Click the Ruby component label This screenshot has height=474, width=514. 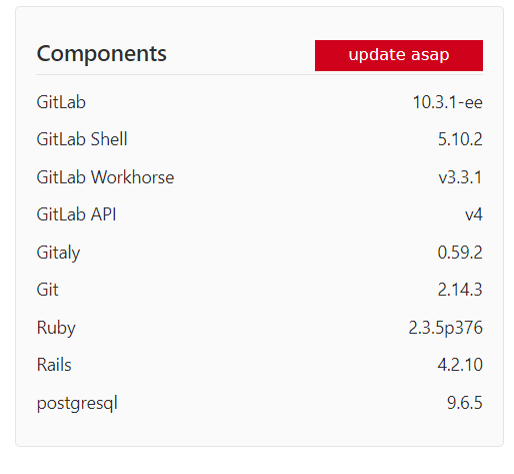click(x=56, y=328)
